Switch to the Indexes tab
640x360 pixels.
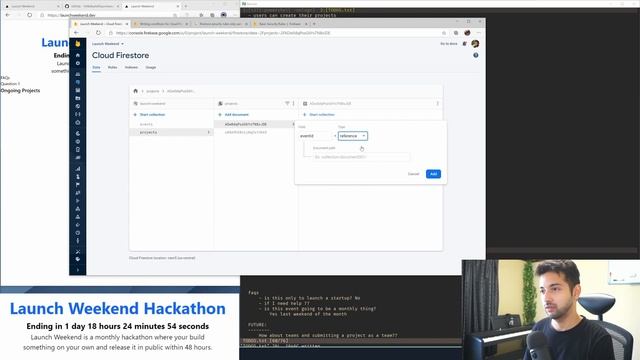tap(131, 67)
